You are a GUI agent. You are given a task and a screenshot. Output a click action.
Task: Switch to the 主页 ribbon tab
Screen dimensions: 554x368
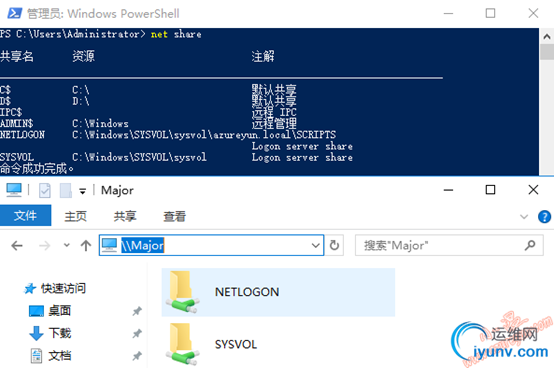tap(75, 216)
